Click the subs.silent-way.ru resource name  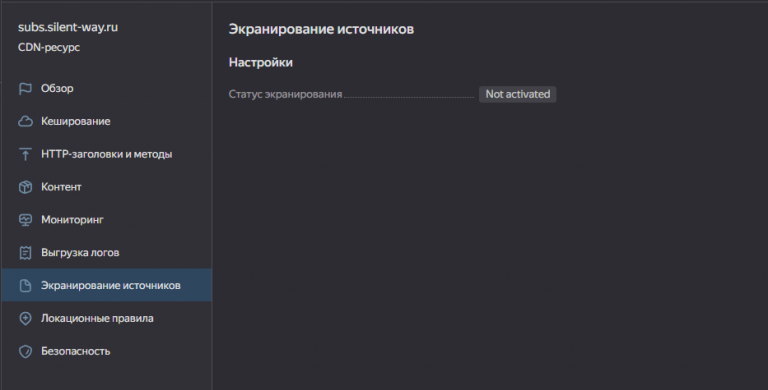(68, 27)
